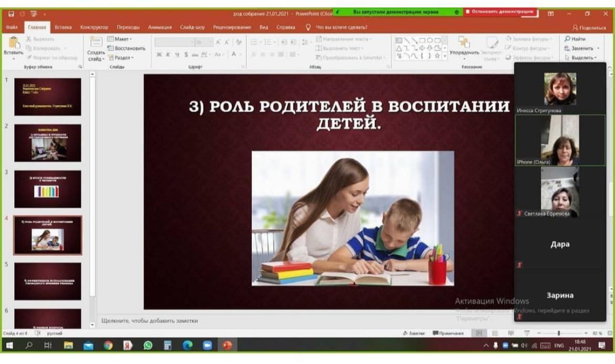Screen dimensions: 615x364
Task: Click the Упорядочить (Arrange) icon
Action: point(464,43)
